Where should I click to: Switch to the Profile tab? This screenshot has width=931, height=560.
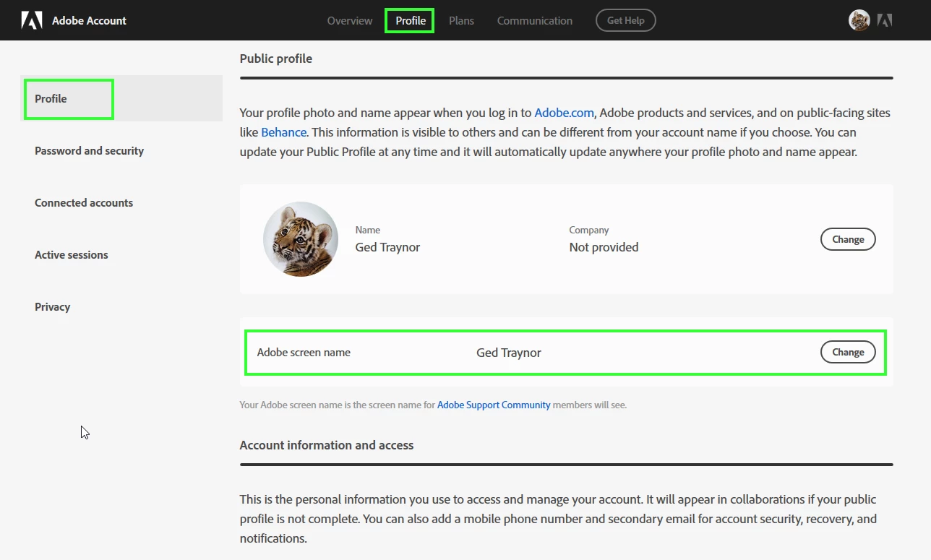tap(411, 20)
